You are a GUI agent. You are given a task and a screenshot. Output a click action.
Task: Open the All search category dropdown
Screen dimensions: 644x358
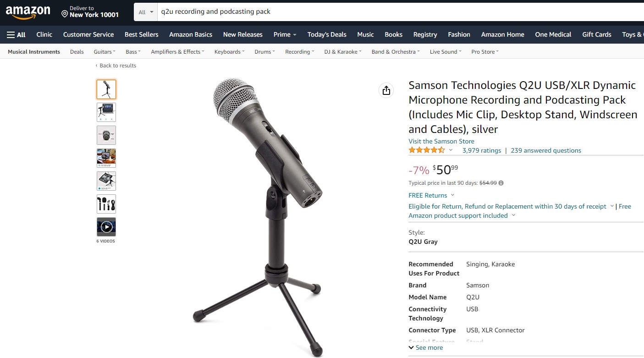point(146,12)
